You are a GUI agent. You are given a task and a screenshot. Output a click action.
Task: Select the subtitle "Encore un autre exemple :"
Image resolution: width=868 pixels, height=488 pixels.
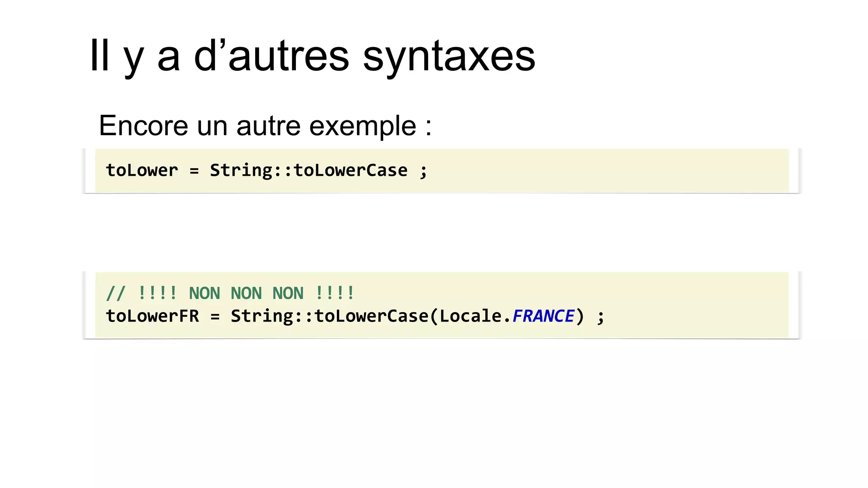(x=265, y=126)
